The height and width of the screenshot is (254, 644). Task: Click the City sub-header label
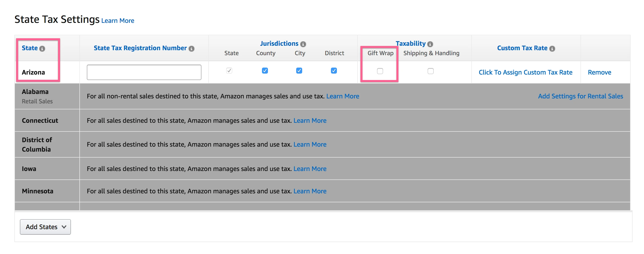[300, 53]
